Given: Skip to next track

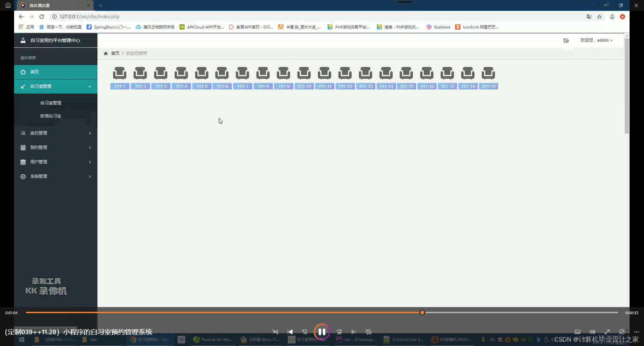Looking at the screenshot, I should click(354, 332).
